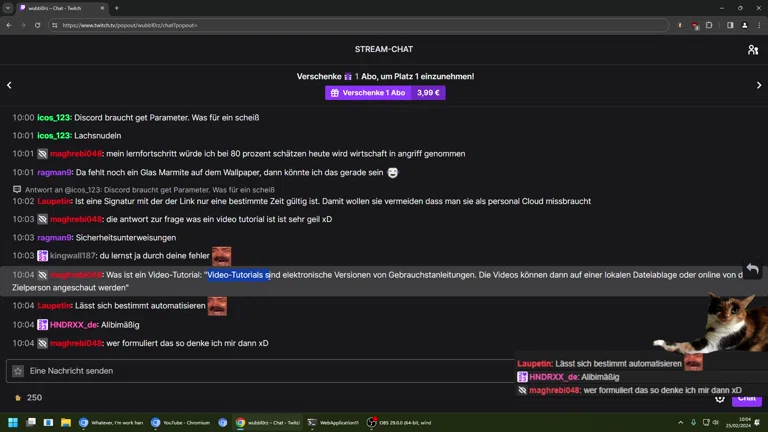Show previous banner with left chevron

9,85
